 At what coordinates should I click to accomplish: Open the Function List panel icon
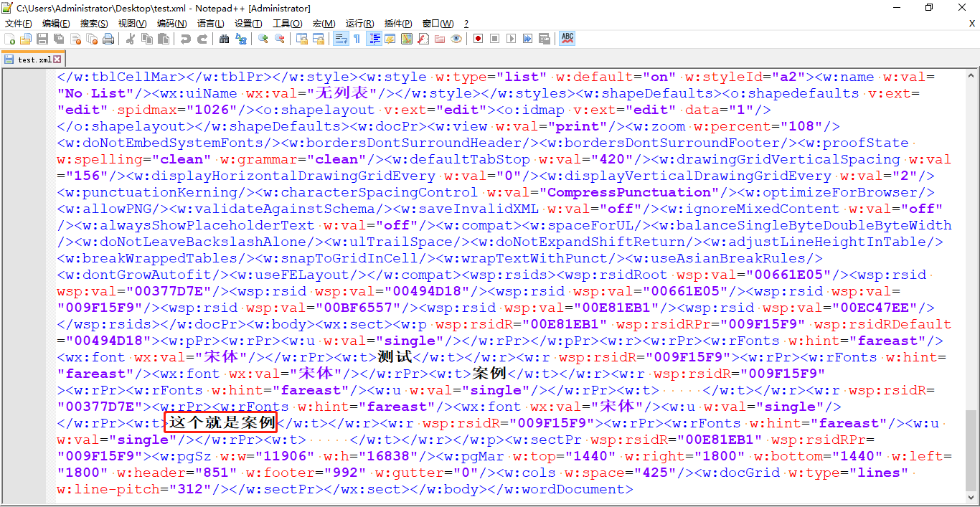click(x=423, y=39)
